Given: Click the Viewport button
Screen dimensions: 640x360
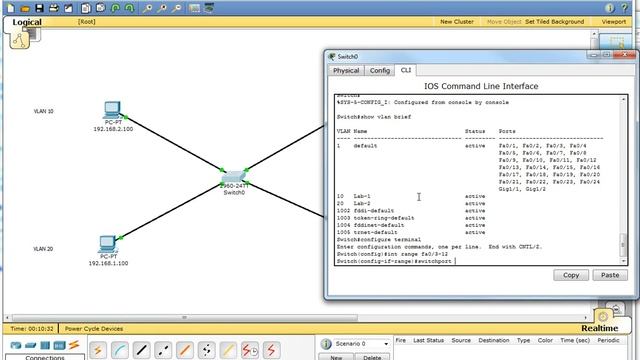Looking at the screenshot, I should point(613,22).
